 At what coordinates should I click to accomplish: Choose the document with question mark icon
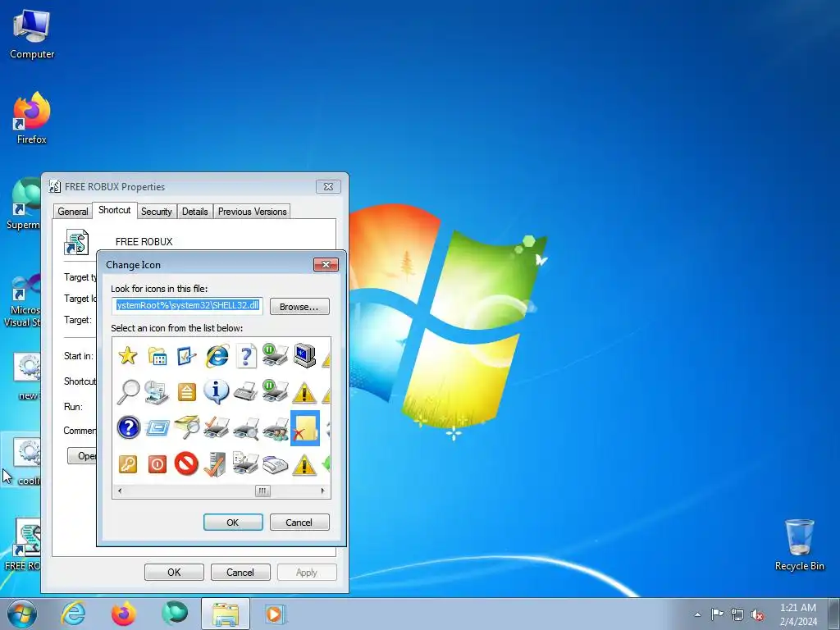pyautogui.click(x=246, y=356)
